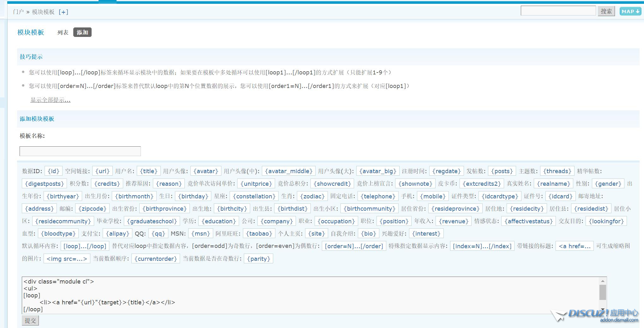This screenshot has width=644, height=328.
Task: Insert the {extcredits2} tag
Action: (x=482, y=184)
